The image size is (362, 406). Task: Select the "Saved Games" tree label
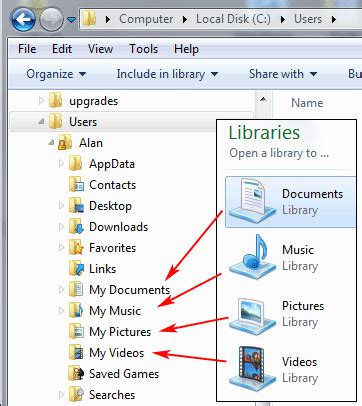point(124,374)
